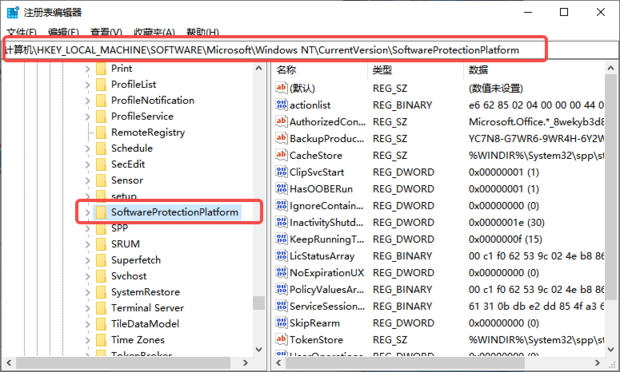This screenshot has width=620, height=372.
Task: Expand the Superfetch key
Action: click(87, 260)
